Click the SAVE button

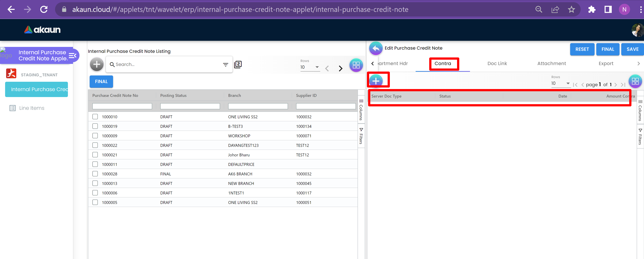click(x=632, y=49)
